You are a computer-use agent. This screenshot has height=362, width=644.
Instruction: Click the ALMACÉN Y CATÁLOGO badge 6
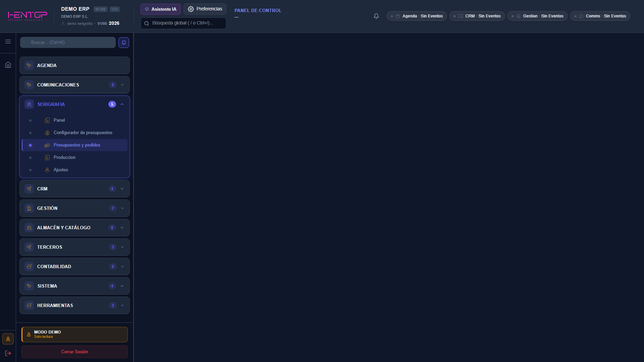pyautogui.click(x=112, y=228)
